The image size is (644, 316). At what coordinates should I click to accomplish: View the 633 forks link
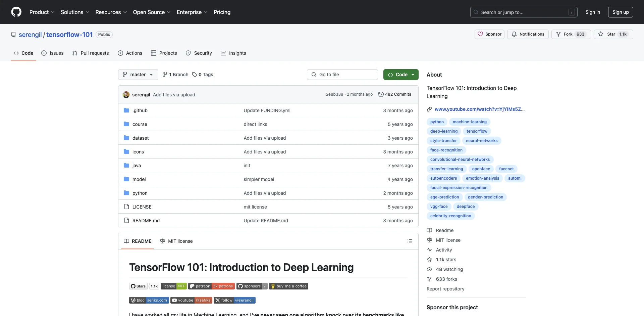pos(442,279)
